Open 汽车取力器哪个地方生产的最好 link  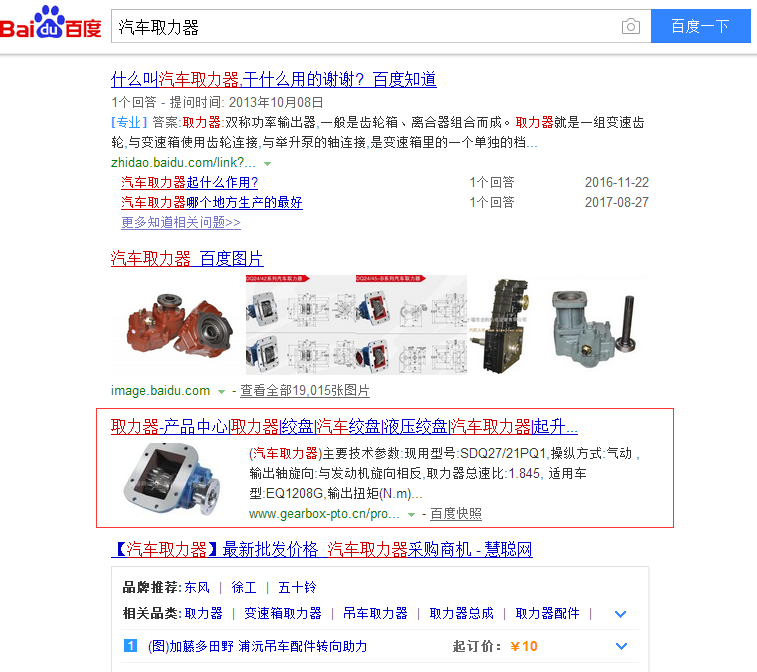pyautogui.click(x=211, y=202)
